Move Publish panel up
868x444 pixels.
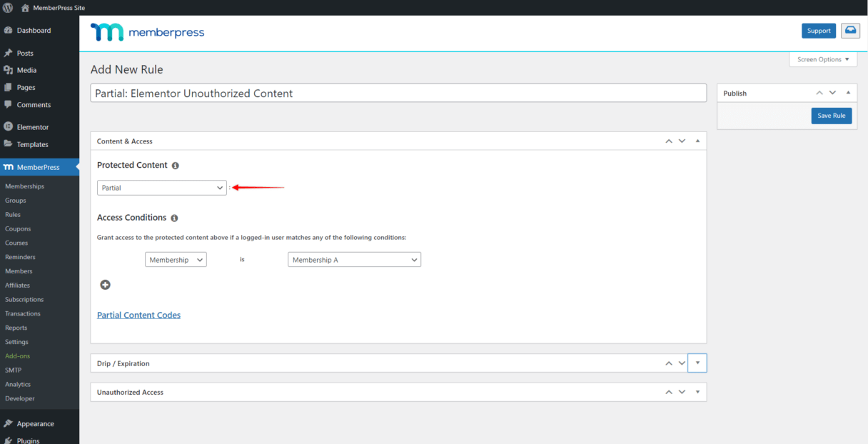(819, 93)
